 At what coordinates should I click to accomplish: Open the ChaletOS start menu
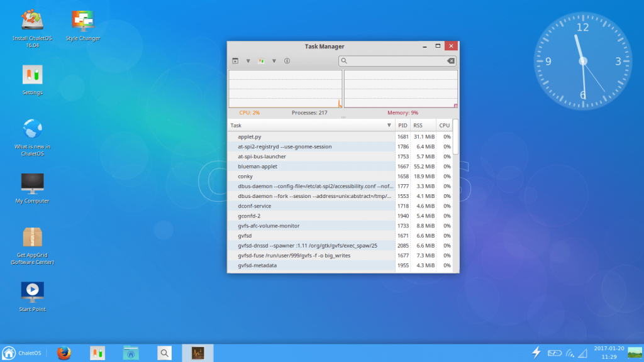(x=22, y=353)
